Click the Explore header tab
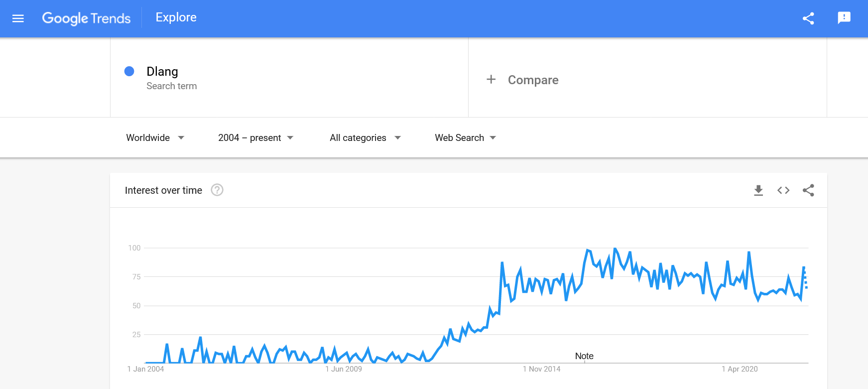 tap(176, 17)
